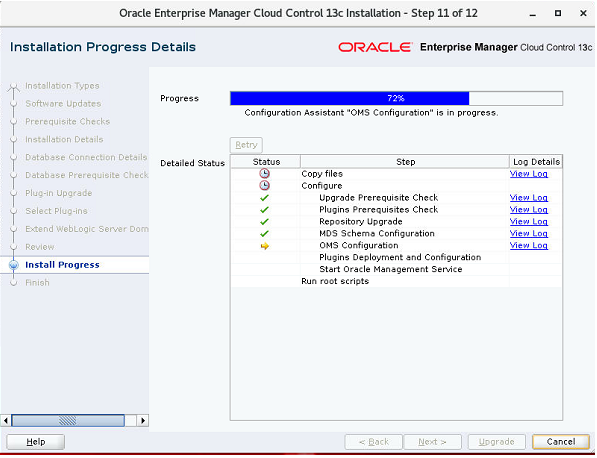Image resolution: width=597 pixels, height=458 pixels.
Task: Click yellow in-progress arrow beside OMS Configuration
Action: pyautogui.click(x=265, y=246)
